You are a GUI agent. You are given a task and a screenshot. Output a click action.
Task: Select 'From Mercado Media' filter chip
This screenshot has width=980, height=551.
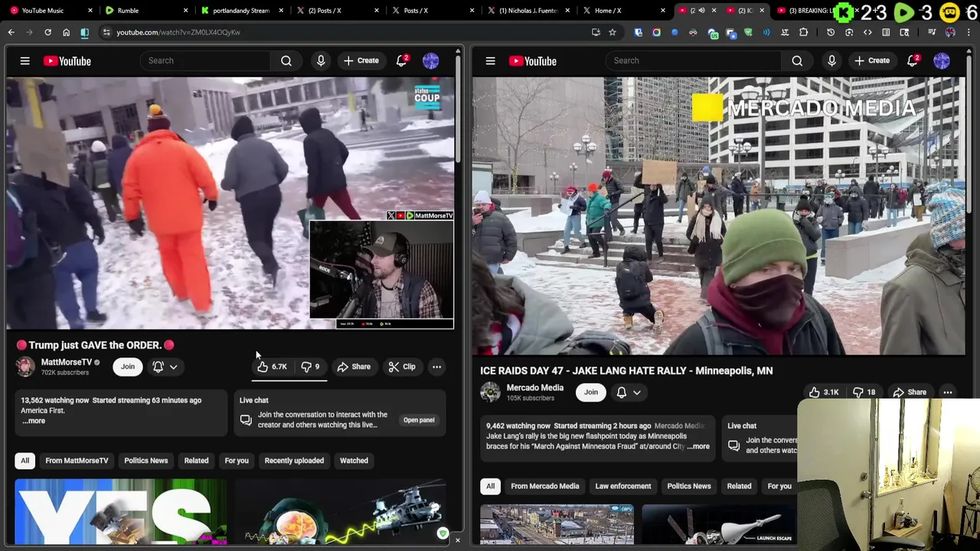pos(545,486)
